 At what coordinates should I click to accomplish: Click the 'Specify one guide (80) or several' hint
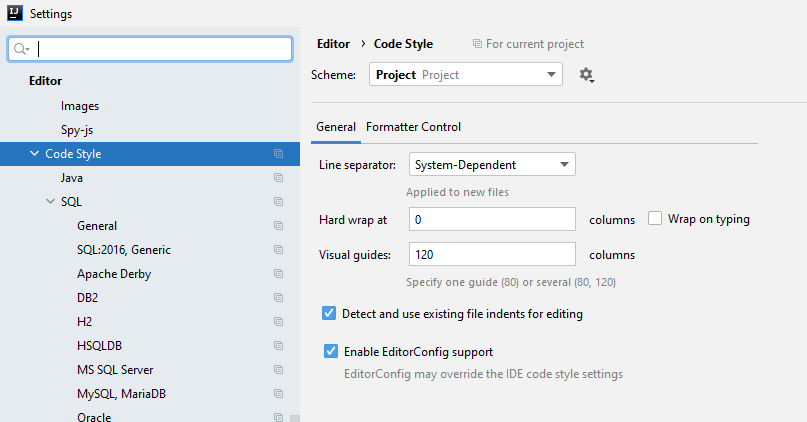click(511, 282)
